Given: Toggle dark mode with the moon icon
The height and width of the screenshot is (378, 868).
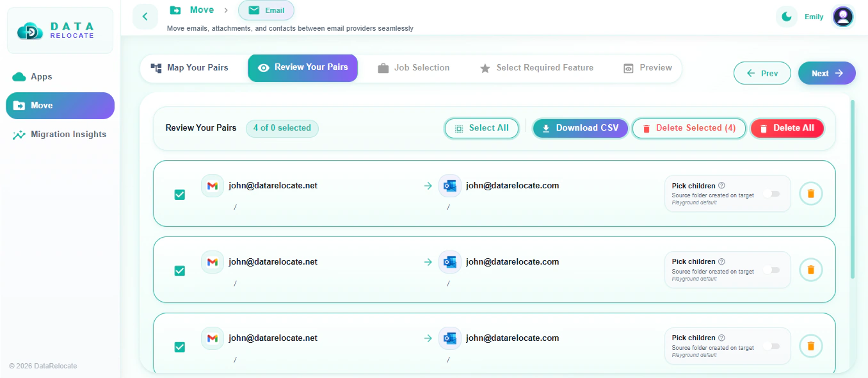Looking at the screenshot, I should tap(787, 17).
